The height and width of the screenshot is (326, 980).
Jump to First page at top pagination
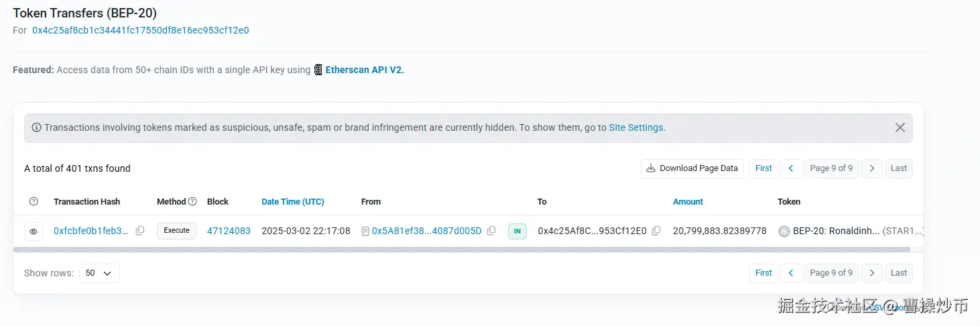click(763, 168)
